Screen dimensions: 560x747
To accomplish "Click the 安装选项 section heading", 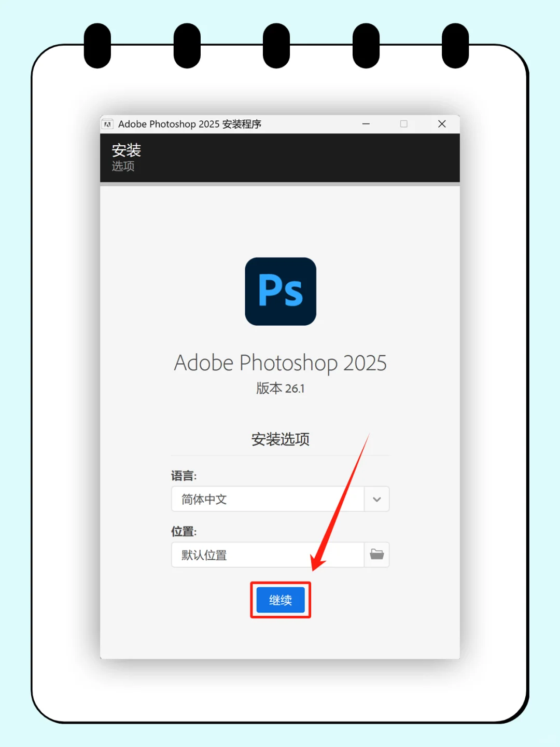I will click(281, 439).
